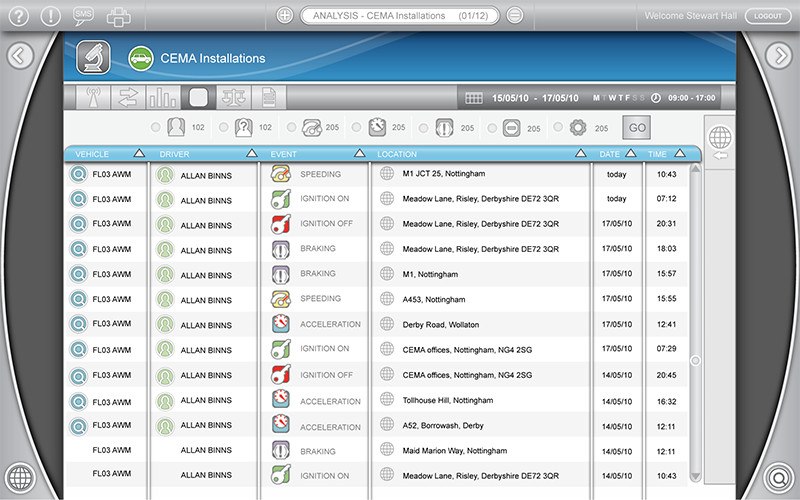Click the globe button in bottom-left corner
Screen dimensions: 800x500
(x=20, y=478)
